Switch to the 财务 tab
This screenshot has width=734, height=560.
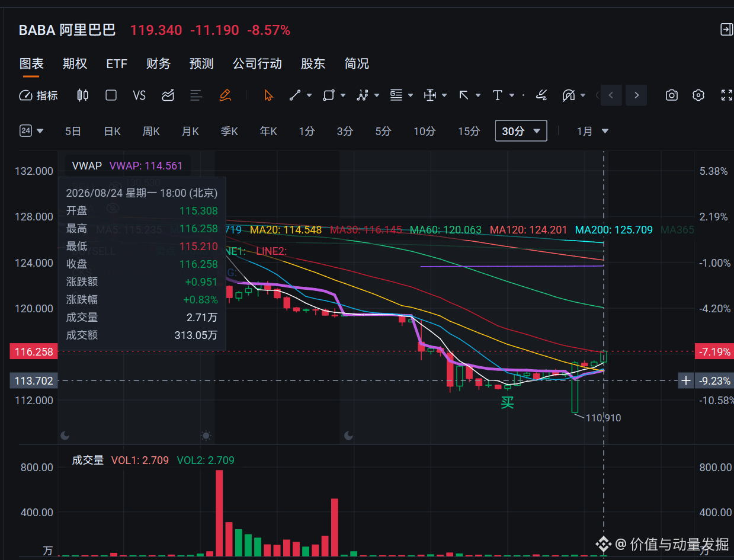158,63
